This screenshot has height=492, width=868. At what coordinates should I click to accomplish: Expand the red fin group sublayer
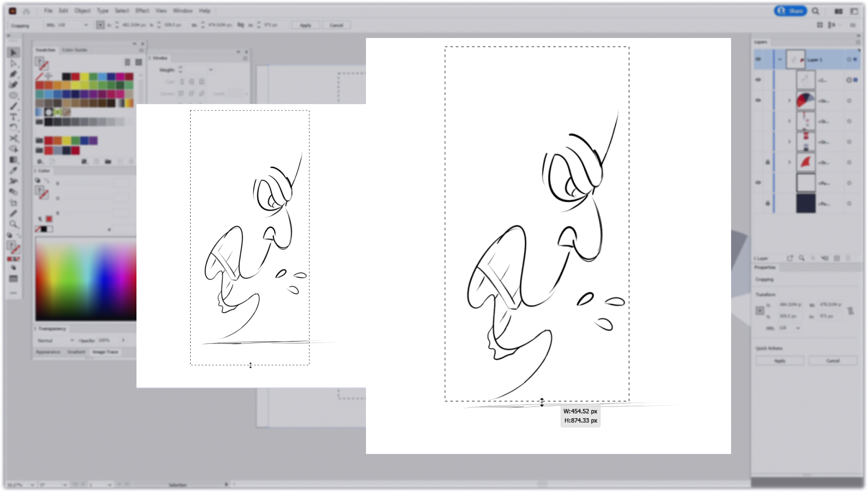pyautogui.click(x=789, y=162)
